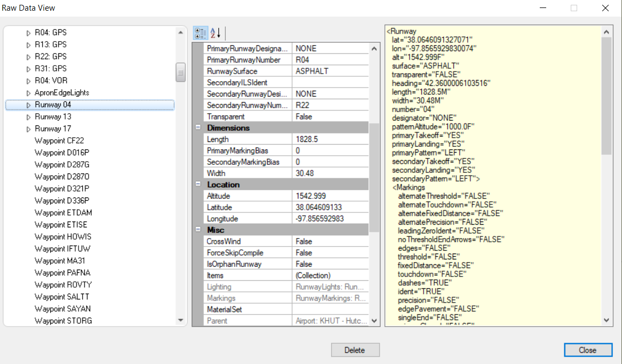Select the R04: VOR entry
This screenshot has height=364, width=622.
point(49,80)
